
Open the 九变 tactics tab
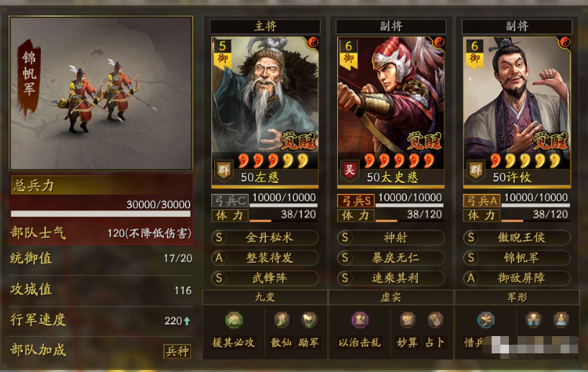point(265,297)
